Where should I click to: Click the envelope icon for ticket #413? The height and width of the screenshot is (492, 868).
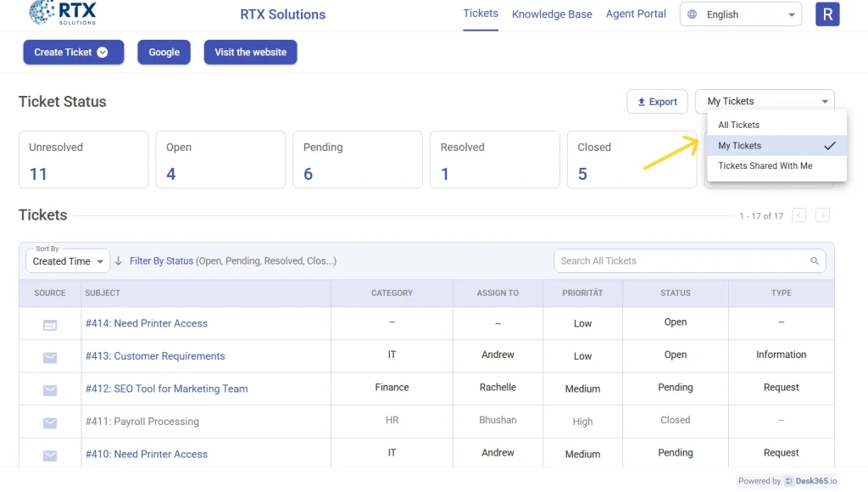(49, 356)
